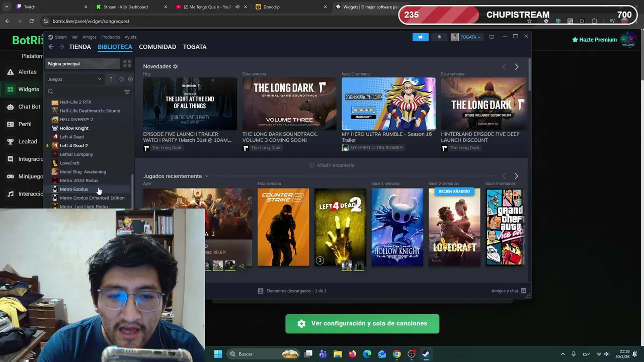Open Counter-Strike 2 recent game cover
Image resolution: width=644 pixels, height=362 pixels.
(x=283, y=227)
